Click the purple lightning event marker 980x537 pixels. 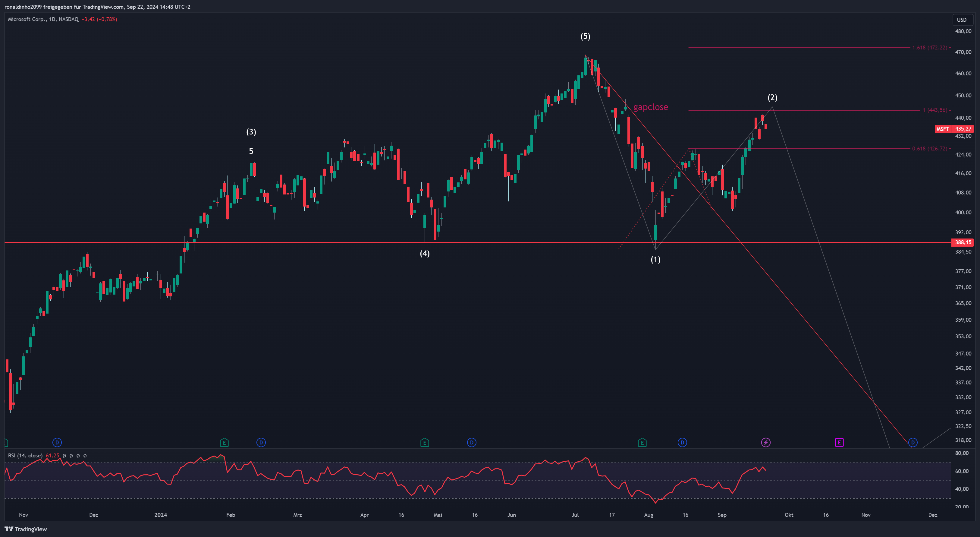coord(766,442)
